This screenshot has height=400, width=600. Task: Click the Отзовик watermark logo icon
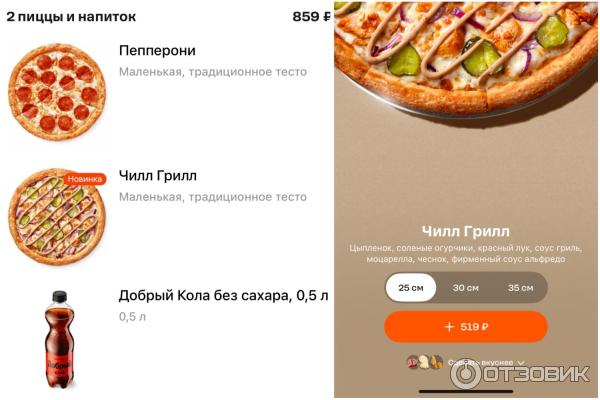[x=465, y=374]
